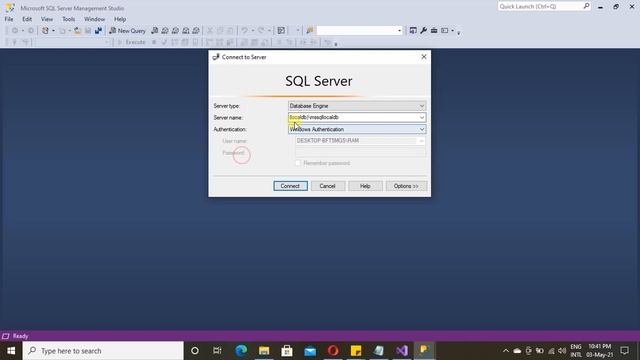Open the Tools menu
This screenshot has width=640, height=360.
click(x=69, y=19)
